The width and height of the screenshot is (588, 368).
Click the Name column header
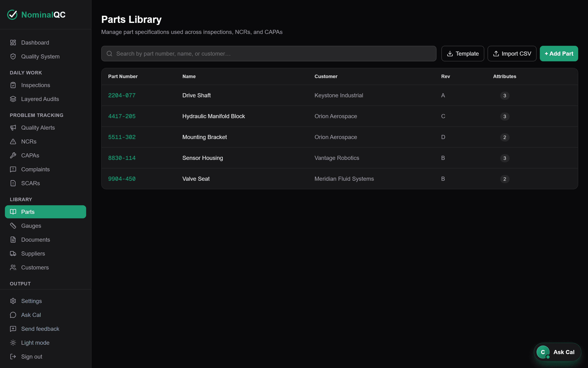(189, 76)
